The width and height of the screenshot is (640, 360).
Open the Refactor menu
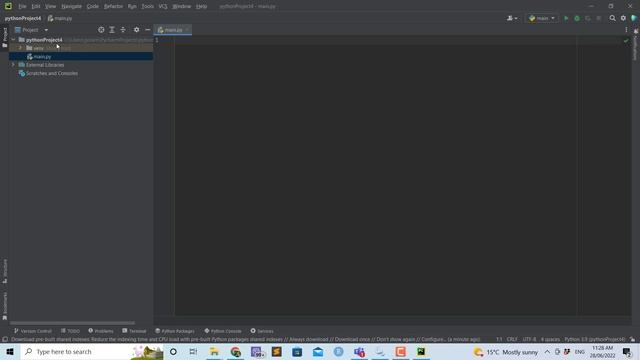click(113, 7)
